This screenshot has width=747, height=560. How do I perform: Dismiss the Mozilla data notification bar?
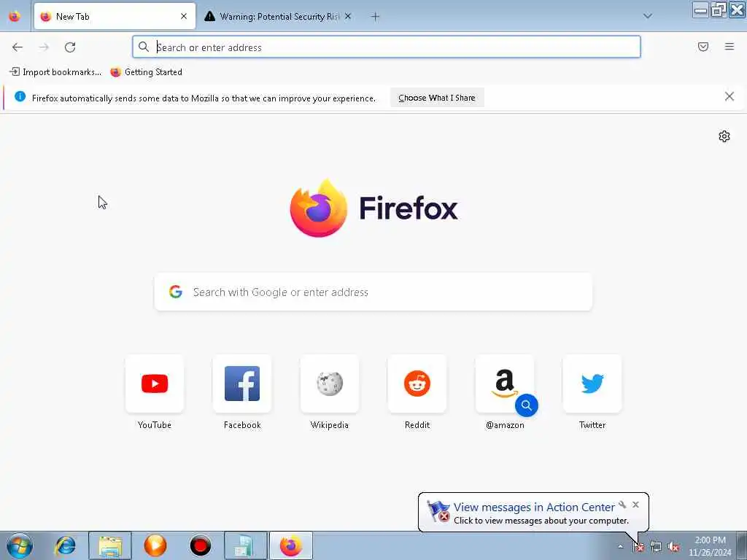click(x=729, y=97)
